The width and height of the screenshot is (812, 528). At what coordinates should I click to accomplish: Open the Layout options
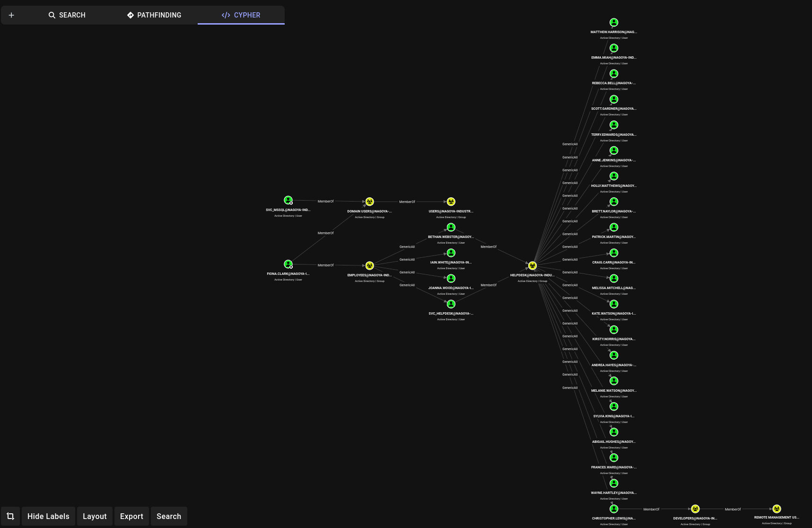tap(95, 516)
